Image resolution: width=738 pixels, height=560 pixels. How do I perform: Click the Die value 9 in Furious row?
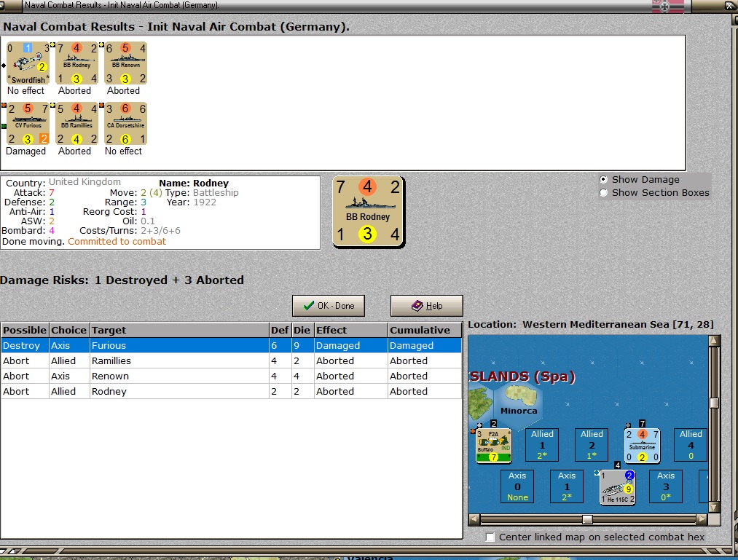[302, 345]
